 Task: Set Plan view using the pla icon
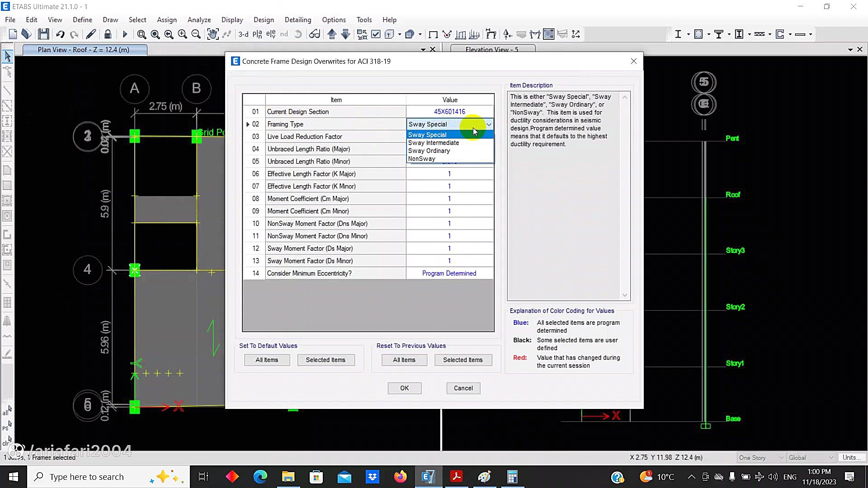pos(257,34)
